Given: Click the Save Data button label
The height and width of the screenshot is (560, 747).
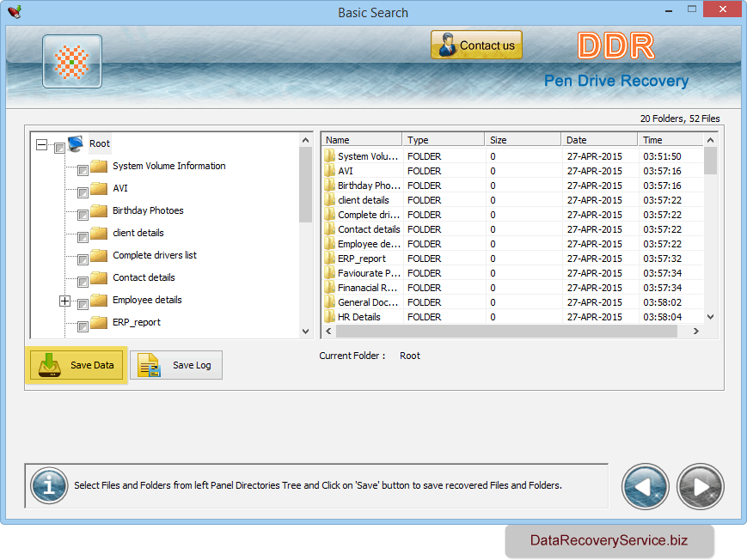Looking at the screenshot, I should [x=92, y=365].
